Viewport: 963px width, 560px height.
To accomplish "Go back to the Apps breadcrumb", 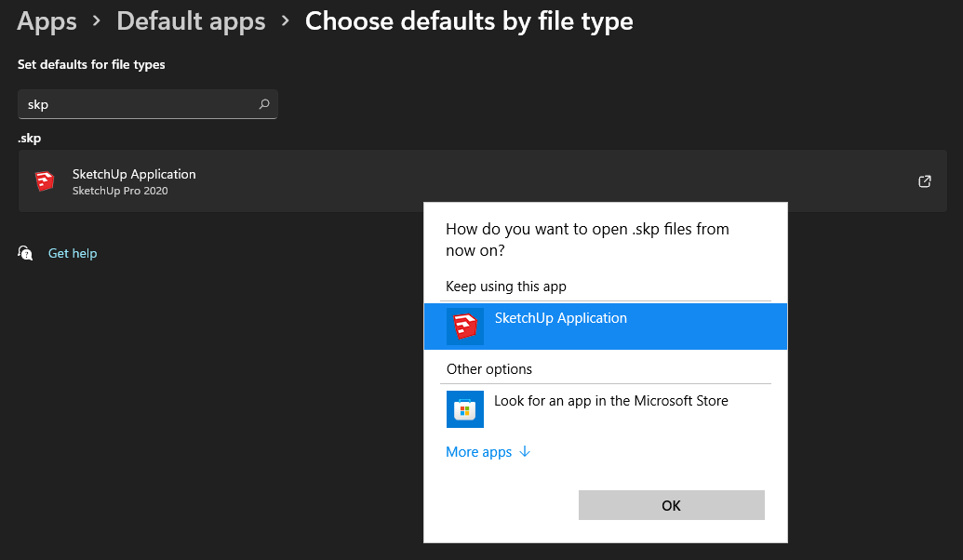I will (47, 20).
